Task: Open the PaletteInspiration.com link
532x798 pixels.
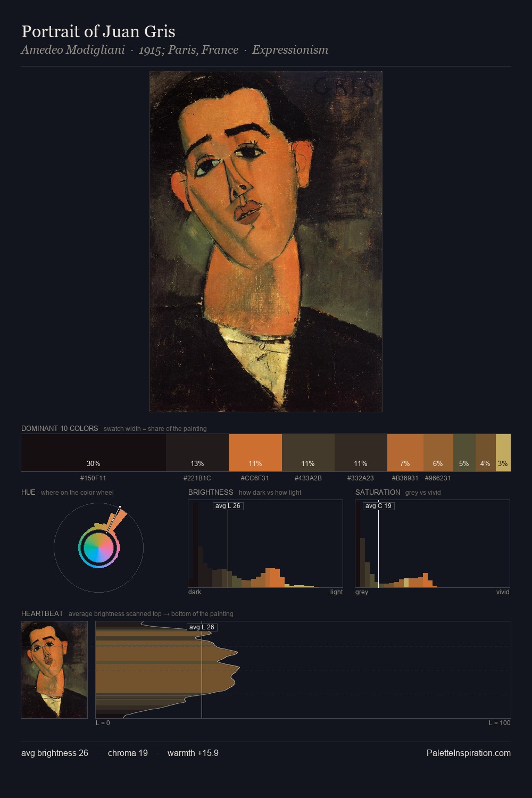Action: pyautogui.click(x=469, y=753)
